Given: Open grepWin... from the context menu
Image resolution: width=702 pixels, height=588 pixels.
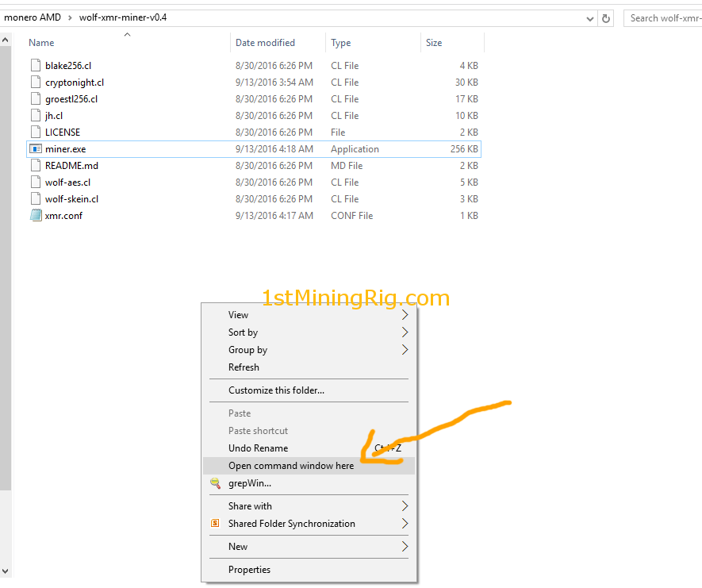Looking at the screenshot, I should (309, 483).
